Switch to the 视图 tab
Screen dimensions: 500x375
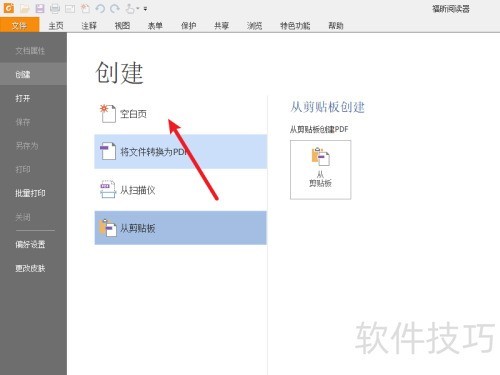click(122, 26)
